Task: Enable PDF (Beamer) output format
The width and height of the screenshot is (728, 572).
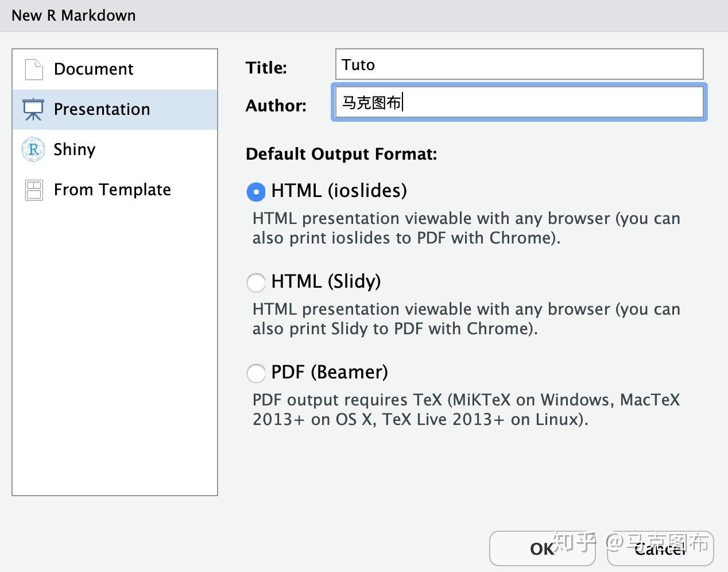Action: point(256,373)
